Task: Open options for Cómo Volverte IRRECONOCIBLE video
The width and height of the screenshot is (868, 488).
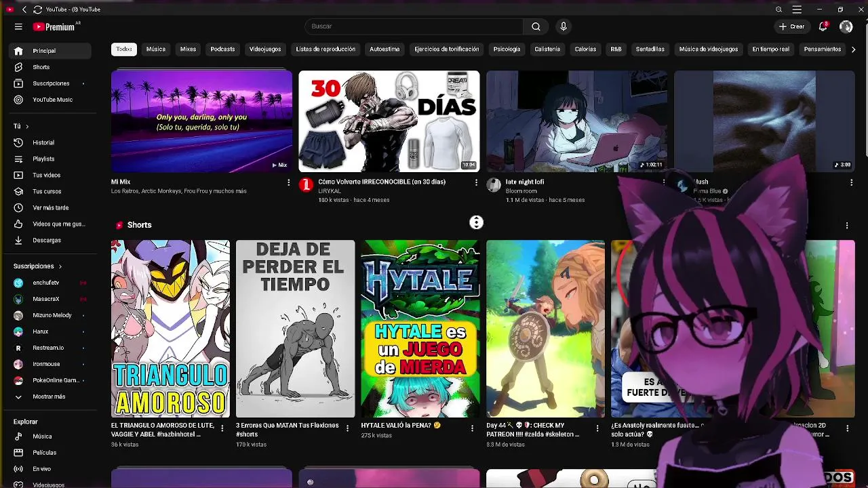Action: [x=476, y=182]
